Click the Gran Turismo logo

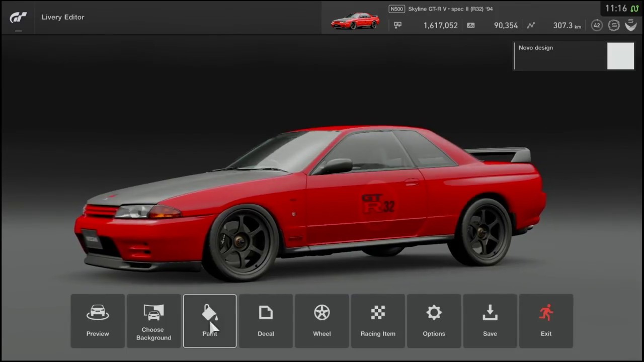[x=19, y=17]
